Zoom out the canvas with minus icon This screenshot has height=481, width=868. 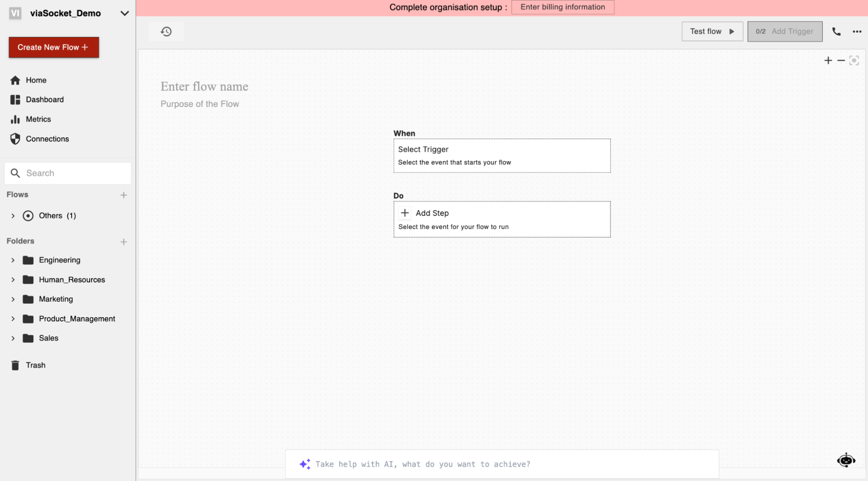point(841,60)
